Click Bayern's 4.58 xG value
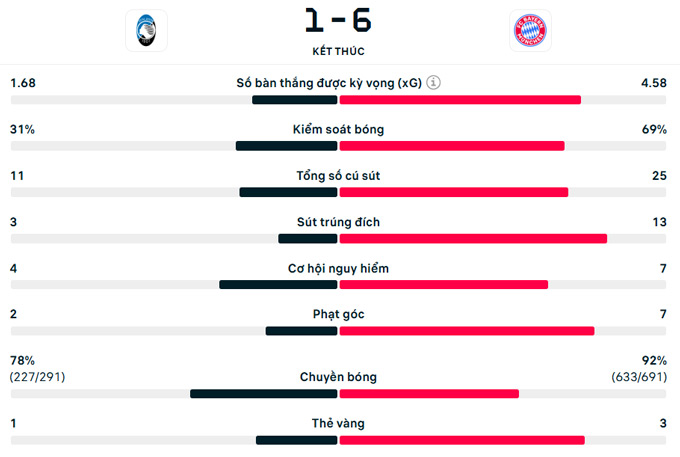 [x=653, y=83]
